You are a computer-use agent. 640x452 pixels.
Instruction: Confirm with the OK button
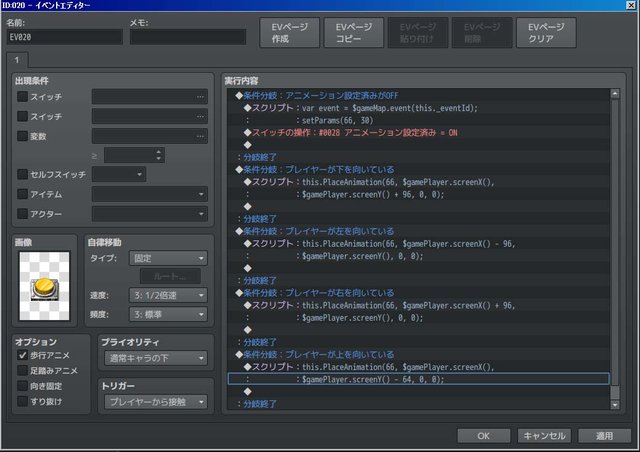click(x=483, y=436)
